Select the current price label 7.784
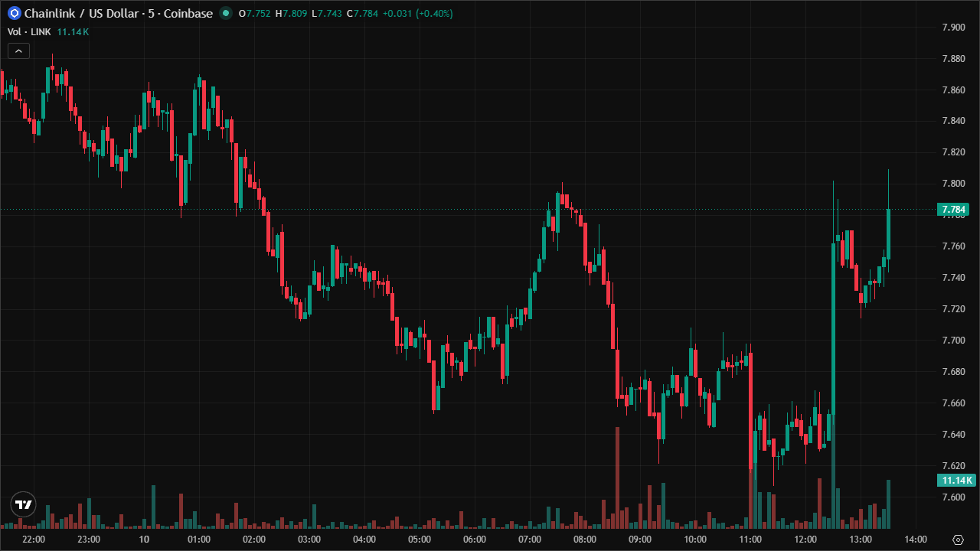The width and height of the screenshot is (980, 551). pos(955,210)
